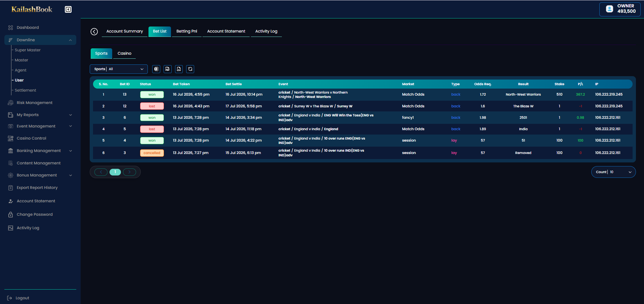Open Settlement under Downline
This screenshot has width=644, height=304.
click(26, 90)
